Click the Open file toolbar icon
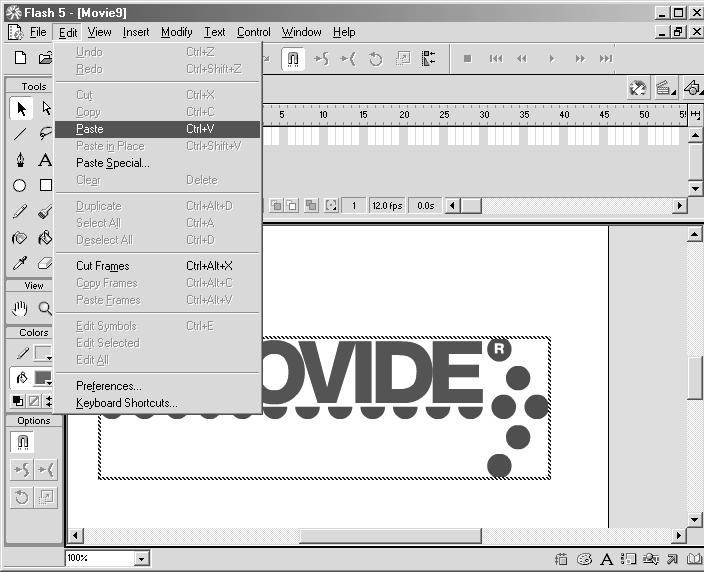 point(45,58)
